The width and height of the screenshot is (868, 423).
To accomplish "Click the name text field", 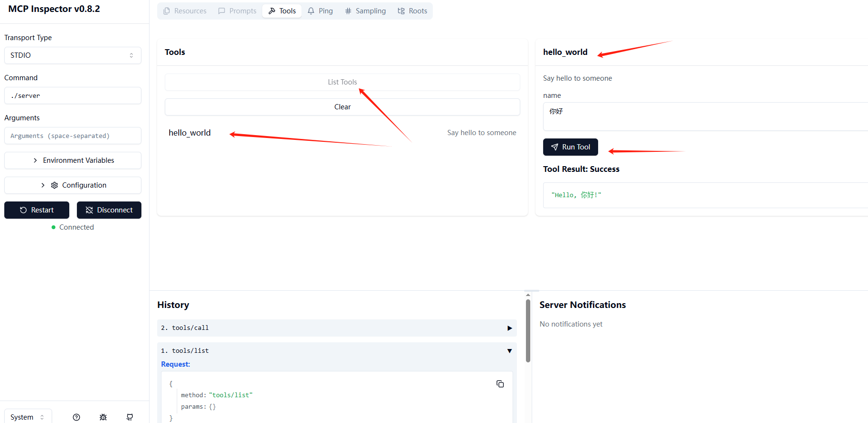I will (x=706, y=116).
